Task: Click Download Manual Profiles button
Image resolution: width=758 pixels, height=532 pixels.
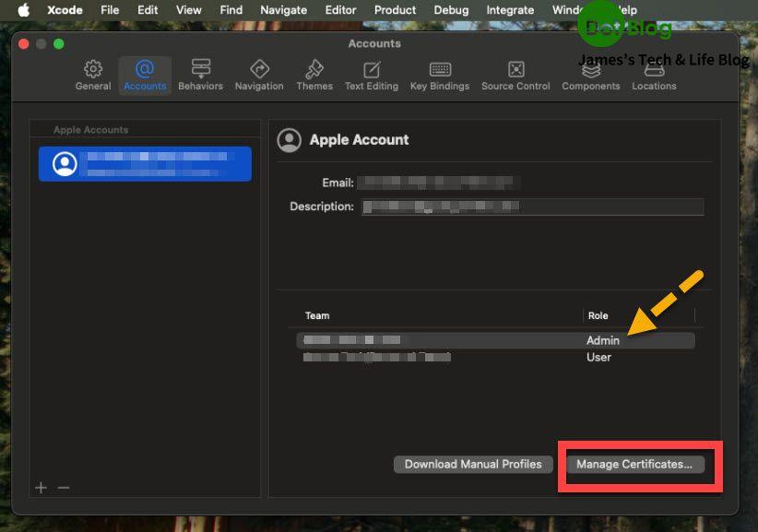Action: point(473,465)
